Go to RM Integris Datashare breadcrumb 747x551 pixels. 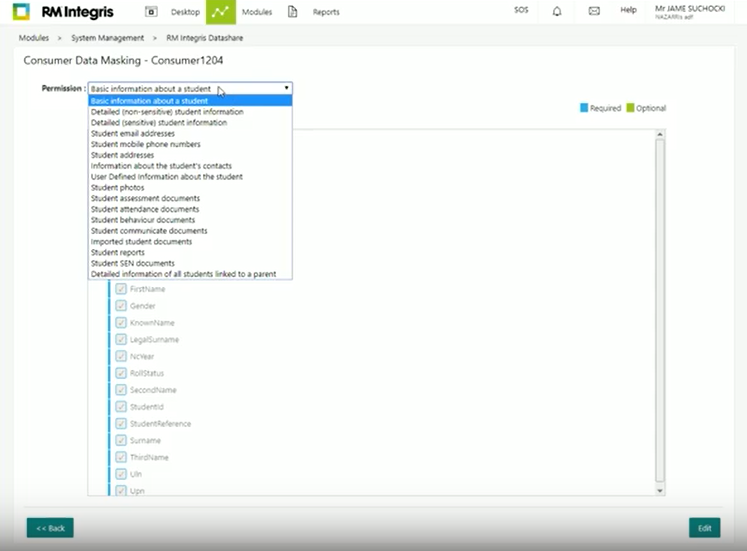click(x=204, y=38)
